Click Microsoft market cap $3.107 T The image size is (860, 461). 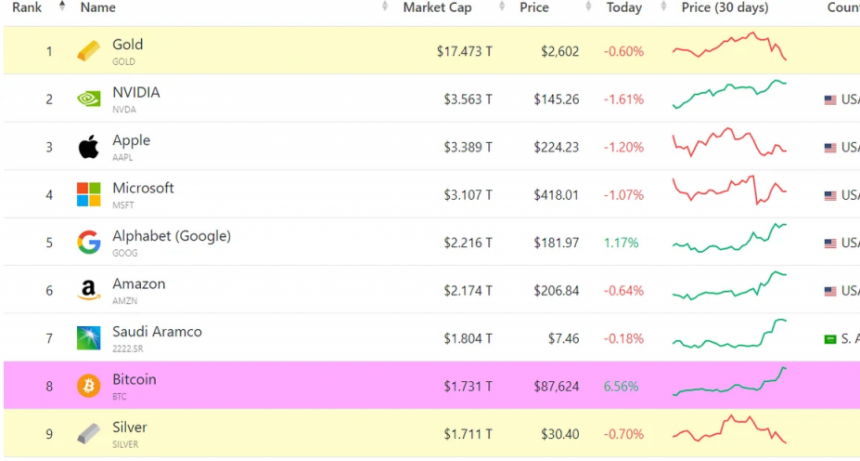click(x=468, y=195)
